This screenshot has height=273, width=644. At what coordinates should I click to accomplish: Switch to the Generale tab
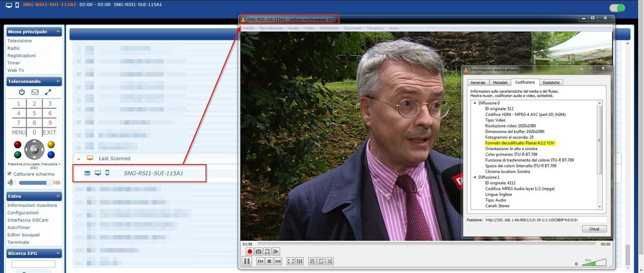tap(477, 82)
